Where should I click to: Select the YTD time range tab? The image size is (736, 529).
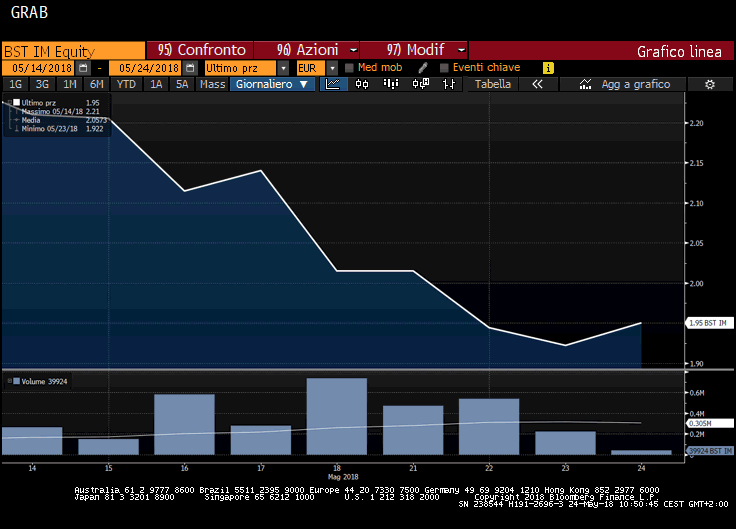tap(126, 85)
